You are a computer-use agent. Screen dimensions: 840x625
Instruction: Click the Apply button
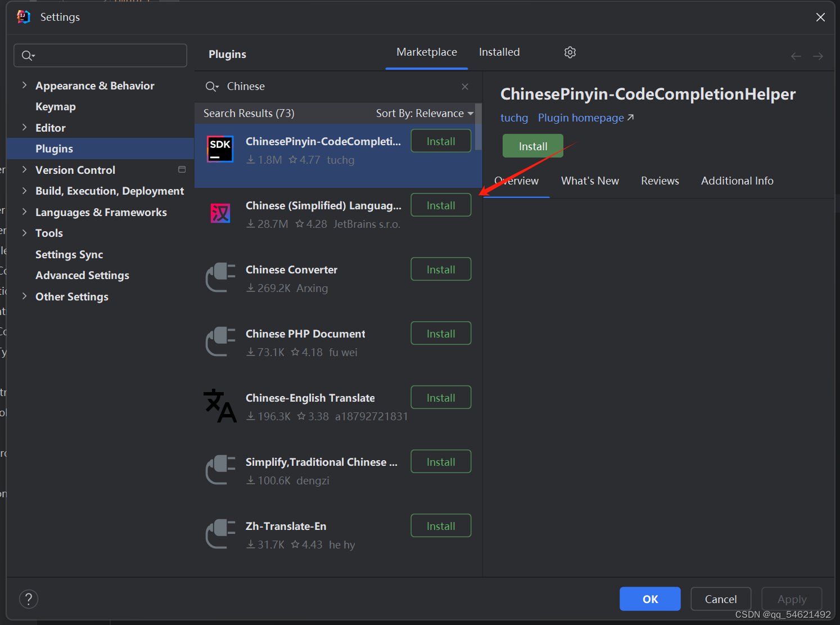792,599
